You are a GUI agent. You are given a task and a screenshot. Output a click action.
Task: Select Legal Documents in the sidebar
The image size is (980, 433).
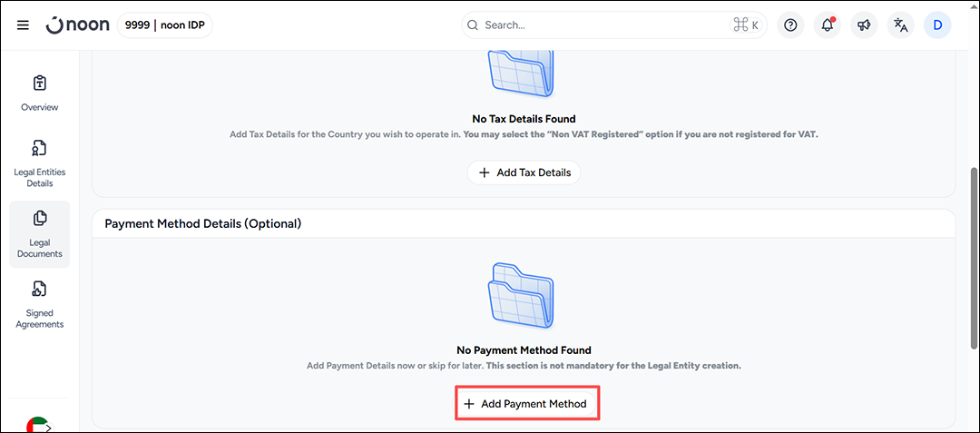[x=39, y=234]
